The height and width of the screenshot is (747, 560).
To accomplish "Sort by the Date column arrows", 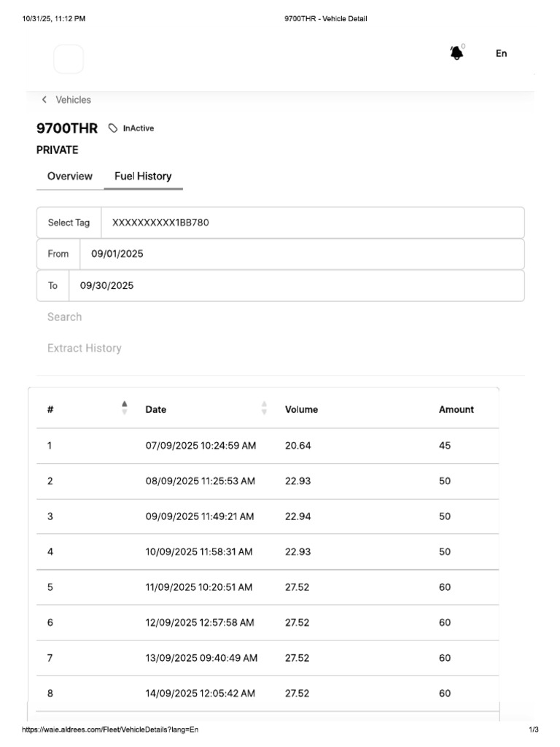I will click(x=264, y=408).
